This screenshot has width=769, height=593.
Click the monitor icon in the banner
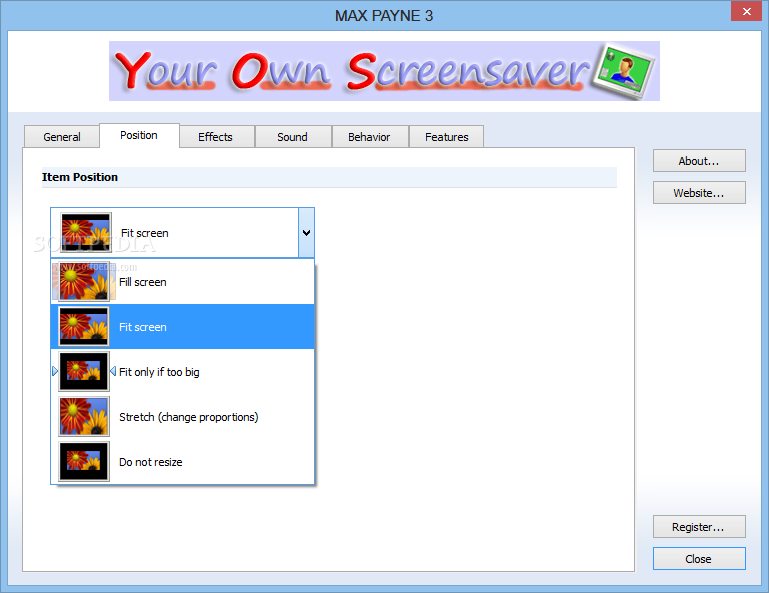(x=624, y=71)
